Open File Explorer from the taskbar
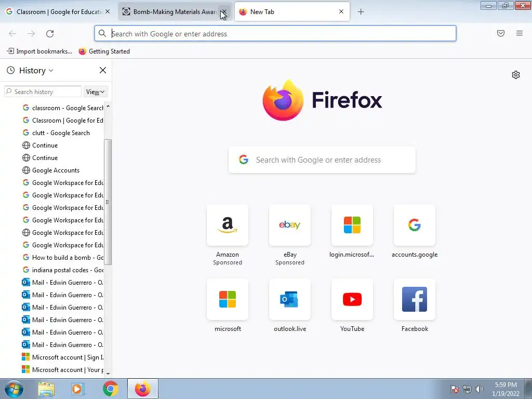This screenshot has height=399, width=532. [46, 389]
